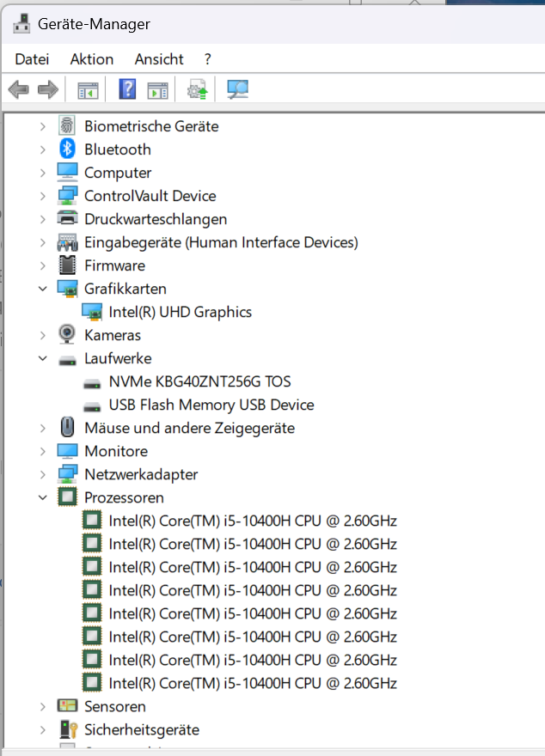Click the mouse icon for Mäuse category

pyautogui.click(x=67, y=427)
